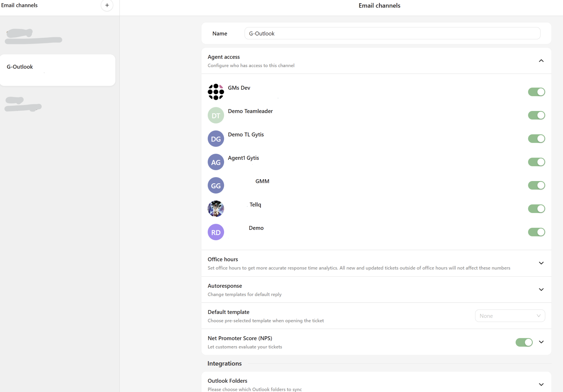Click the plus icon to add email channel
The height and width of the screenshot is (392, 563).
click(x=107, y=5)
